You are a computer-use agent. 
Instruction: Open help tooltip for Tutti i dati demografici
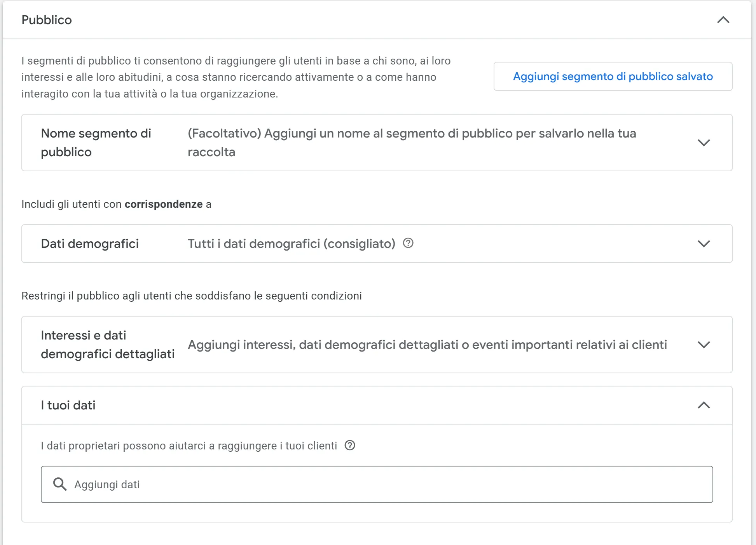408,244
